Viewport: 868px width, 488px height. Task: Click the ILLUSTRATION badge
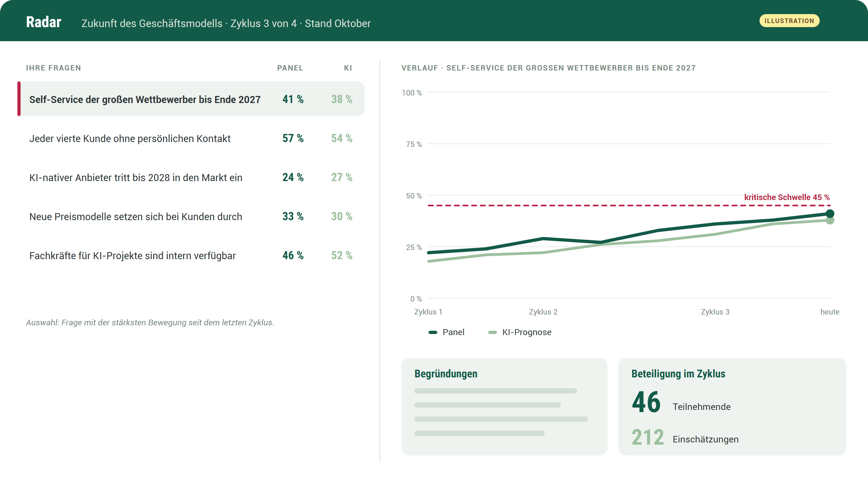[x=789, y=21]
